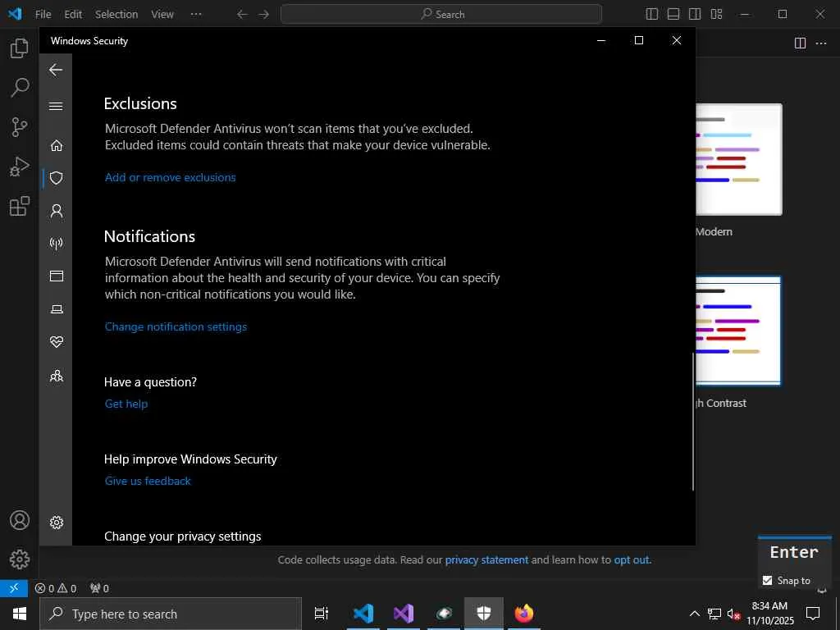Viewport: 840px width, 630px height.
Task: Open the VS Code Explorer view
Action: (x=20, y=48)
